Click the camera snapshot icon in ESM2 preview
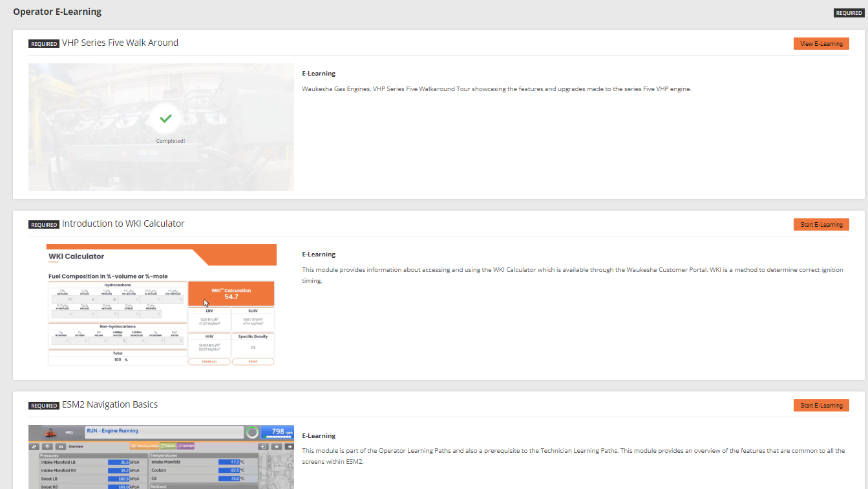Viewport: 868px width, 489px height. tap(60, 446)
